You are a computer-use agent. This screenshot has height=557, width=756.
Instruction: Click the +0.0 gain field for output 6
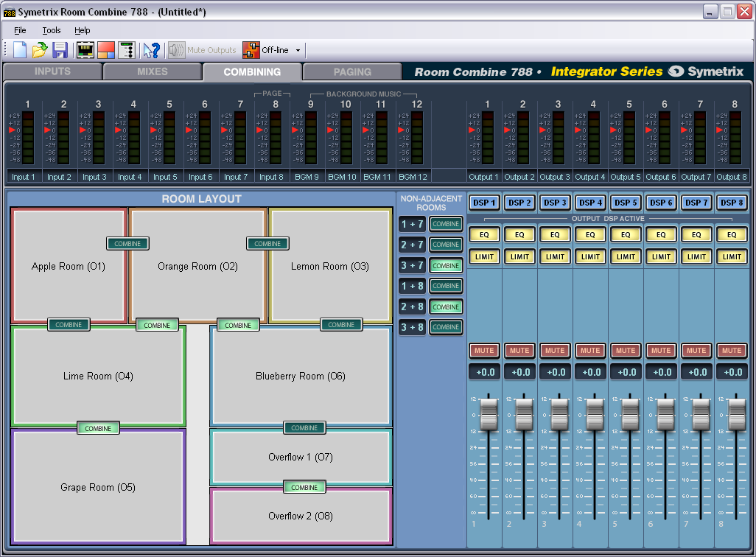(662, 372)
